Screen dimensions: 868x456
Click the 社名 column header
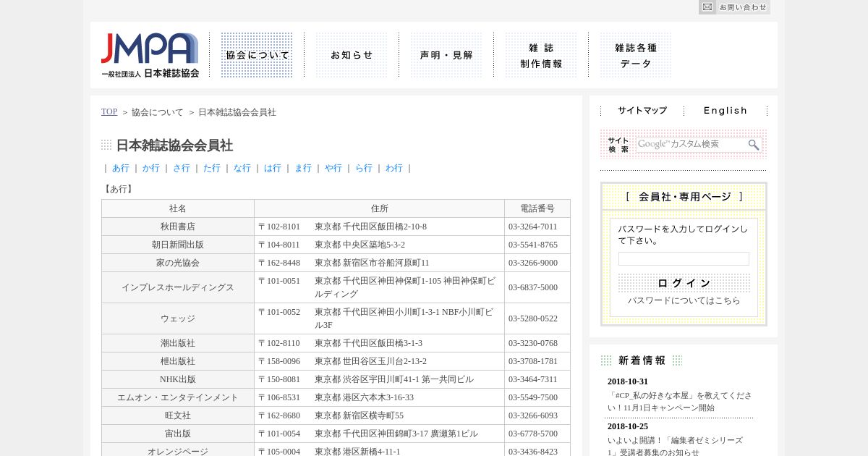click(x=178, y=208)
